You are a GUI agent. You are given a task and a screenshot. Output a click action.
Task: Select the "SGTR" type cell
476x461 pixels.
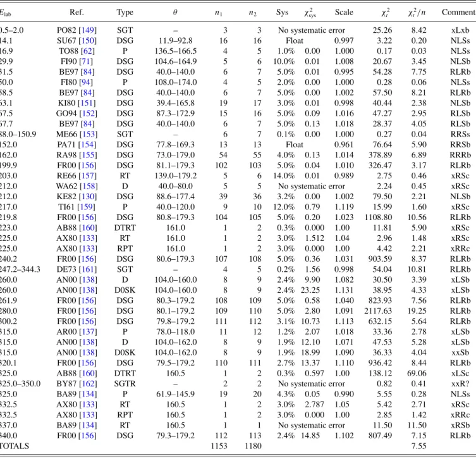pos(125,384)
